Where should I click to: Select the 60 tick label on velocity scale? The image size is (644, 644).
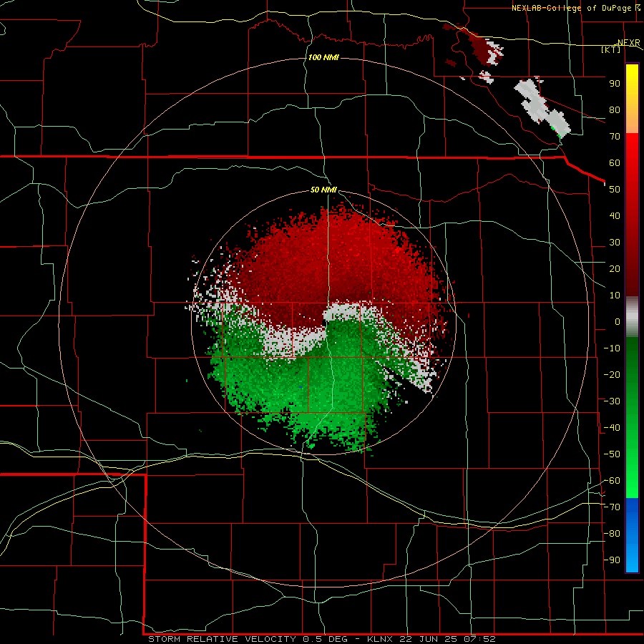pyautogui.click(x=615, y=162)
